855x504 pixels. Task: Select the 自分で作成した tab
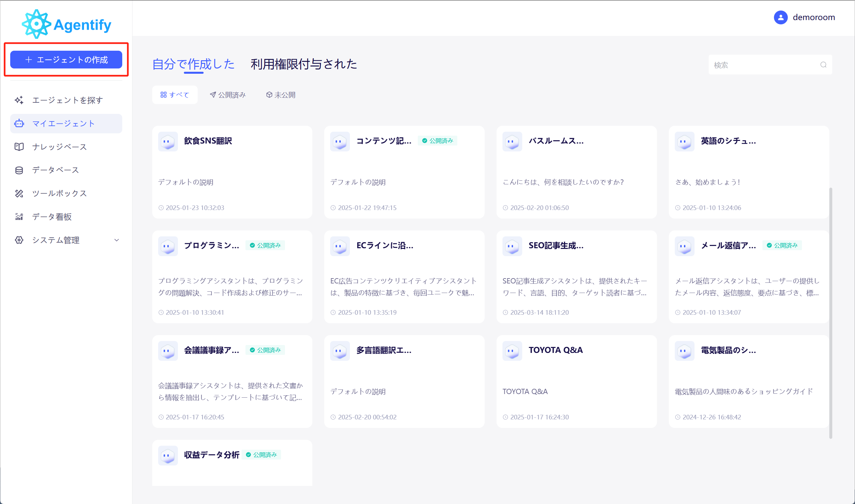(x=193, y=64)
